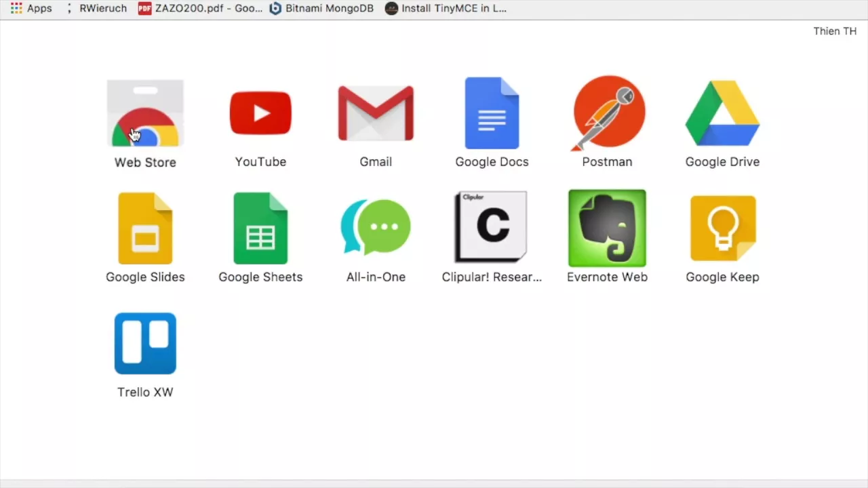Screen dimensions: 868x488
Task: Open the Google Keep app icon
Action: tap(722, 228)
